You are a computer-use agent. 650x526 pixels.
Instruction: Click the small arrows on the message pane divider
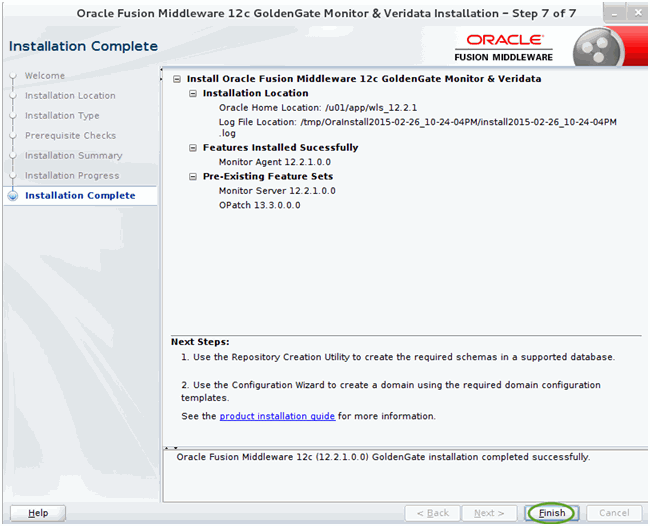click(x=171, y=448)
